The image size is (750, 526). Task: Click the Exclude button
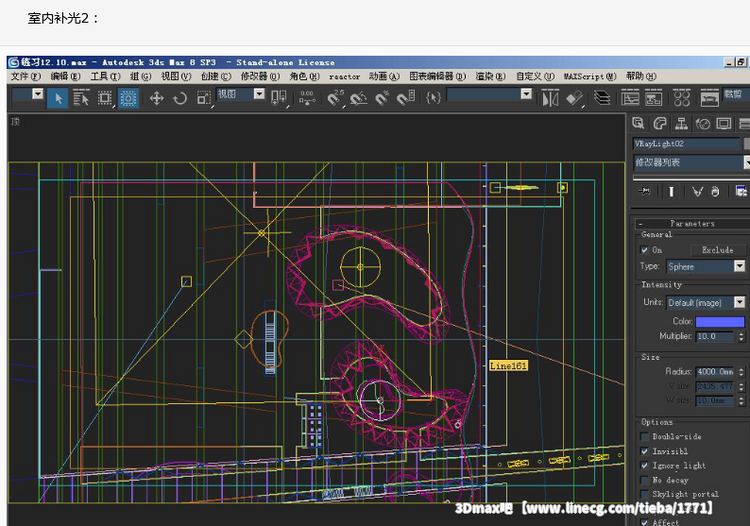[717, 250]
